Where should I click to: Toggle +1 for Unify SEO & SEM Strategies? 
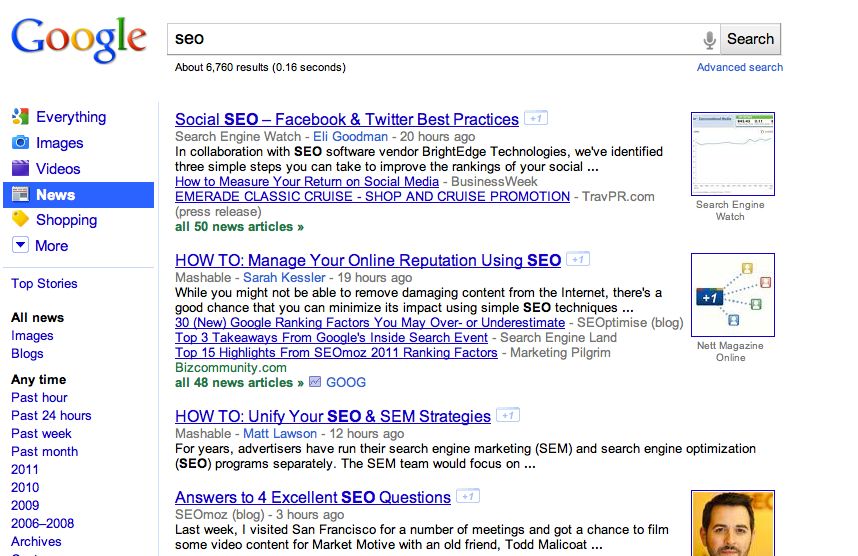pos(508,415)
